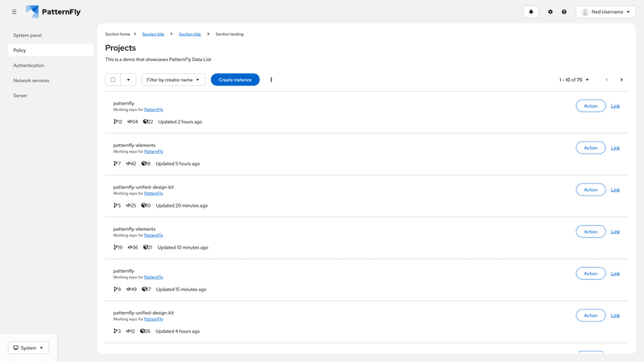Click Link in row updated 15 minutes ago
Viewport: 644px width, 362px height.
click(615, 274)
